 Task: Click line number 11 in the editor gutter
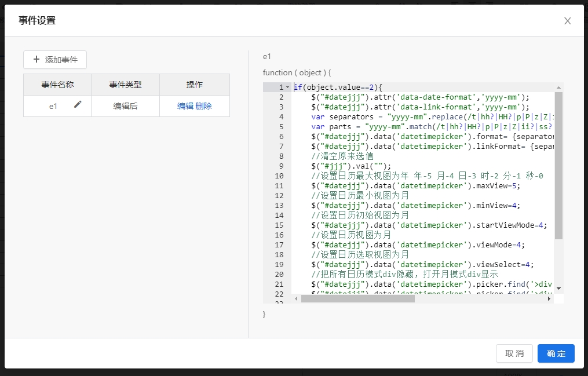pos(279,186)
